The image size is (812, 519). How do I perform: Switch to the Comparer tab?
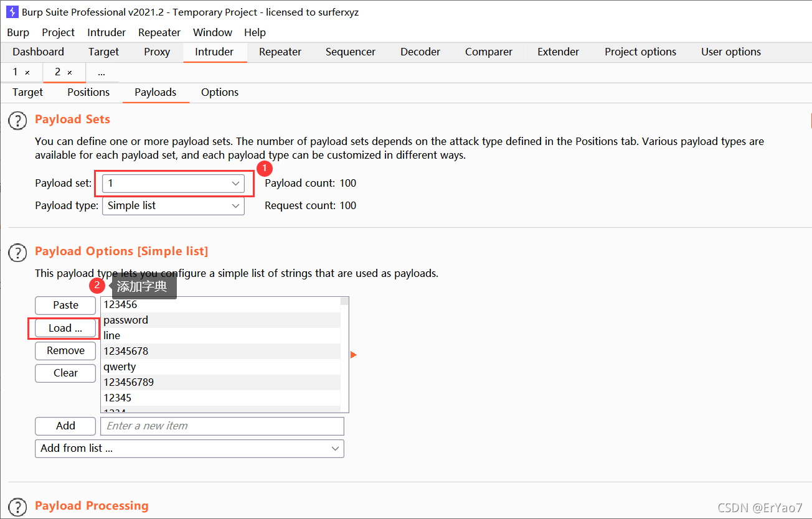(x=489, y=52)
